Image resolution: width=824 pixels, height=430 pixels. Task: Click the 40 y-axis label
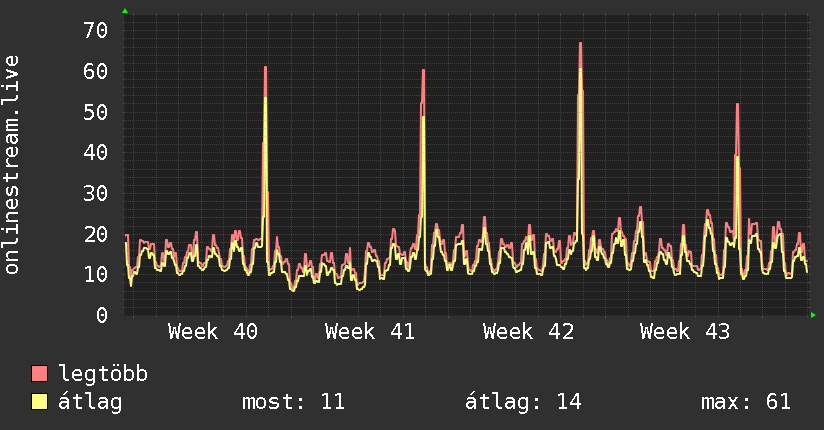pos(96,152)
